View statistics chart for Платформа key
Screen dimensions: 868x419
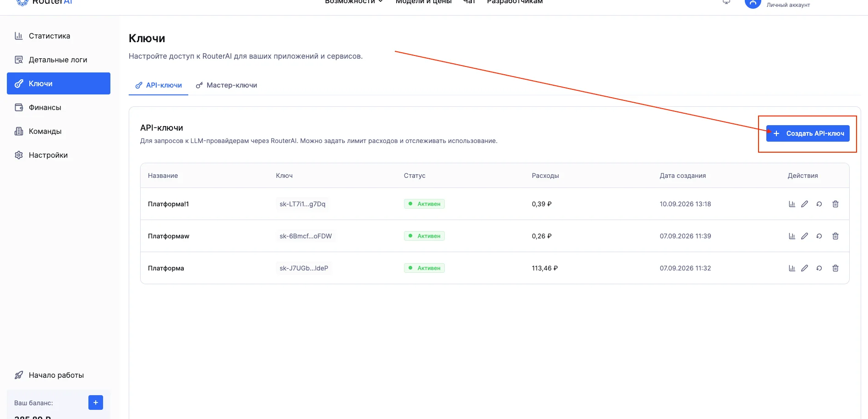tap(792, 268)
